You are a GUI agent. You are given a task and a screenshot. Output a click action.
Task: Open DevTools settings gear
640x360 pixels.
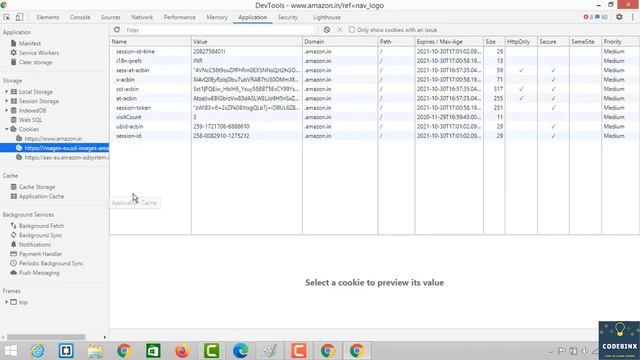[x=619, y=17]
